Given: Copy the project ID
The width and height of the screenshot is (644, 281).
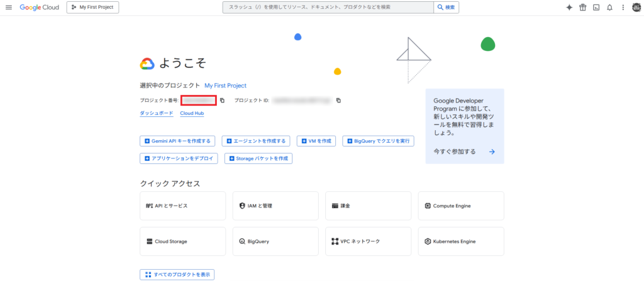Looking at the screenshot, I should pos(338,101).
